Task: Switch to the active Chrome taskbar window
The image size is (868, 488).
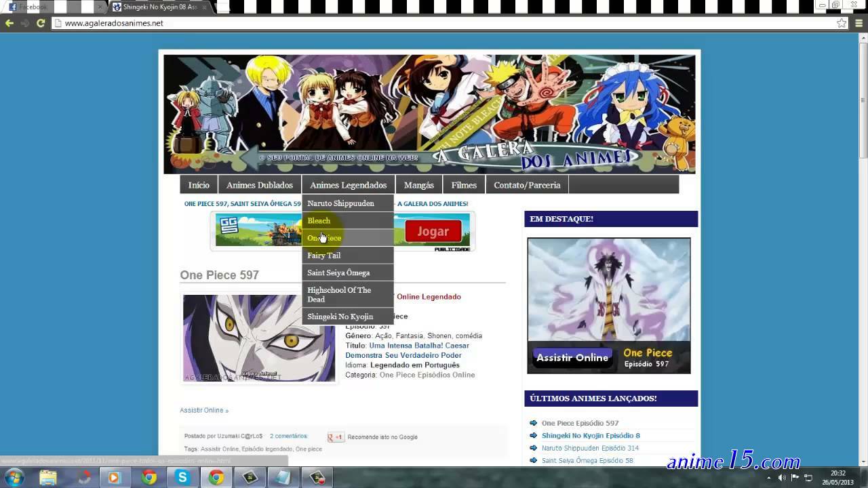Action: pyautogui.click(x=216, y=478)
